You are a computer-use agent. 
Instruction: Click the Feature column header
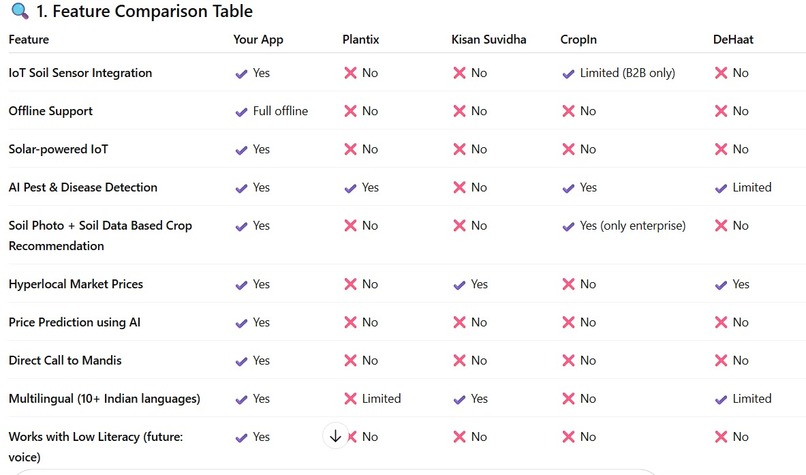(29, 40)
